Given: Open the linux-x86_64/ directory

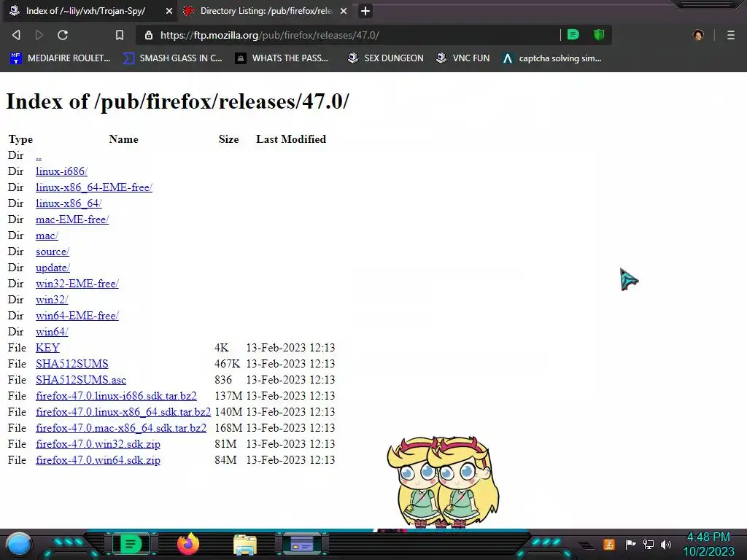Looking at the screenshot, I should point(69,203).
